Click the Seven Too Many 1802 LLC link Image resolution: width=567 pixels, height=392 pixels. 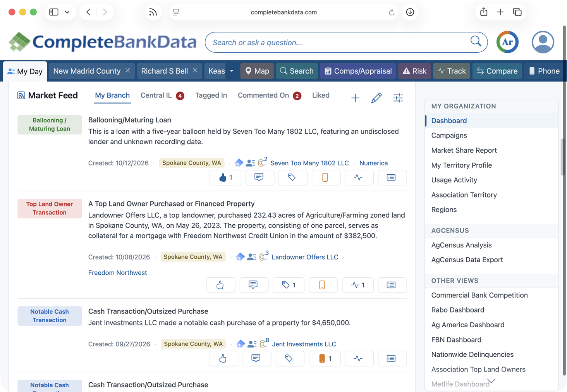309,163
